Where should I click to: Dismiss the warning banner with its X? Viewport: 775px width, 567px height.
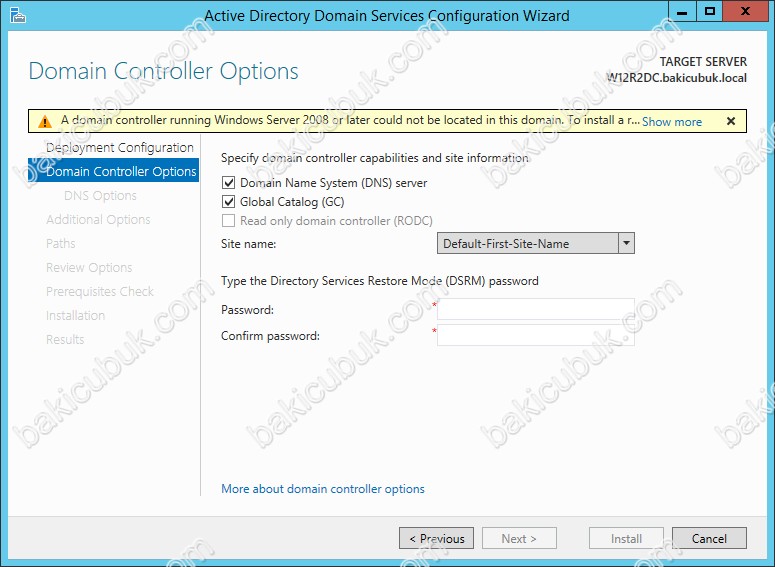pyautogui.click(x=731, y=121)
